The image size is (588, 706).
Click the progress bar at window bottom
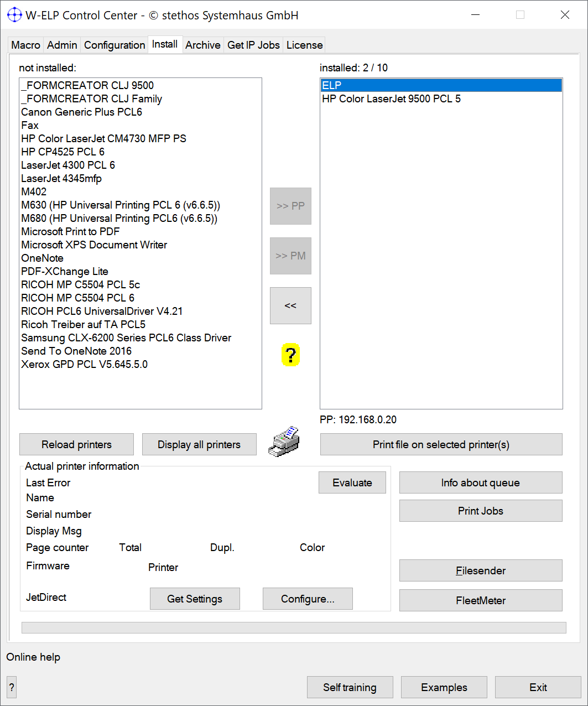[294, 627]
